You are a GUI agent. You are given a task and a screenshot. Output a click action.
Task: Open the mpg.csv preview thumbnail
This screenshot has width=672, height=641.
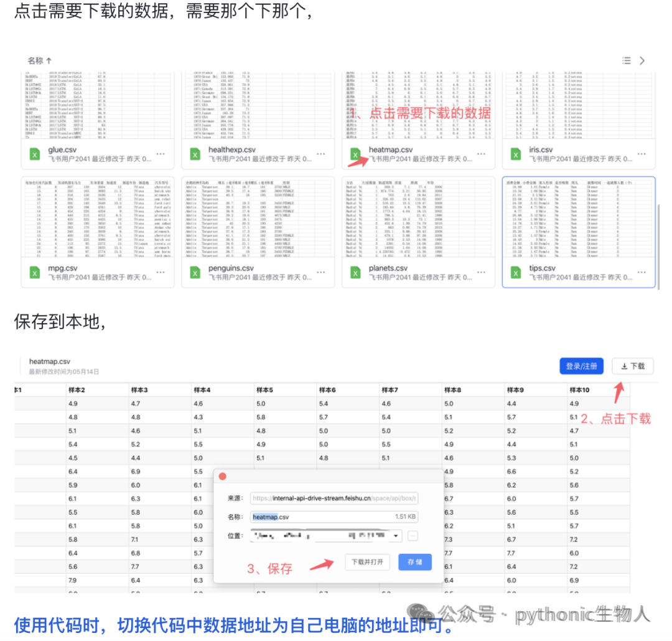click(98, 217)
